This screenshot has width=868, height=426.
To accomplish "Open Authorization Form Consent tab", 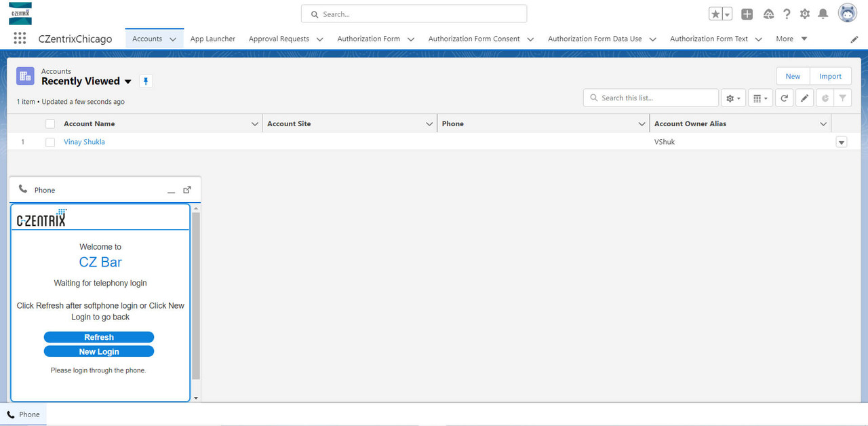I will pyautogui.click(x=474, y=39).
